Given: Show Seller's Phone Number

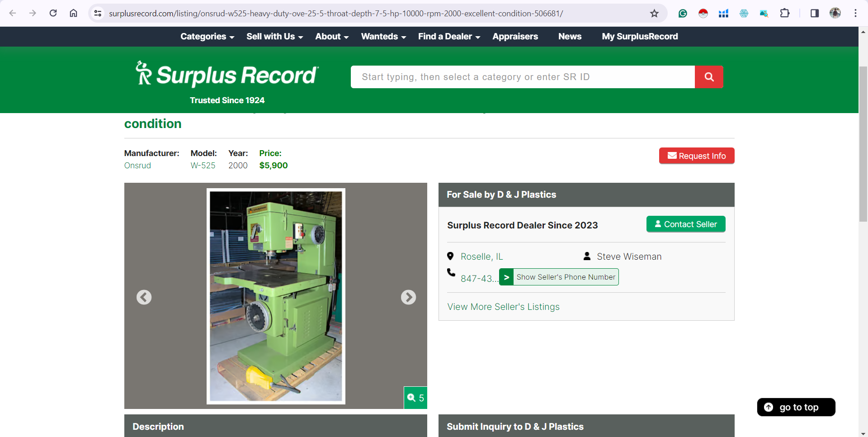Looking at the screenshot, I should pos(559,277).
